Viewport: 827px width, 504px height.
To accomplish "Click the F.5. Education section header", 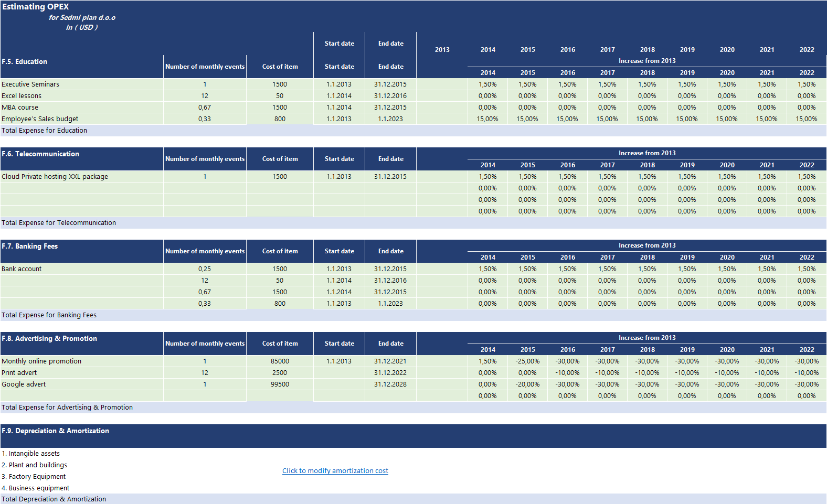I will (25, 62).
